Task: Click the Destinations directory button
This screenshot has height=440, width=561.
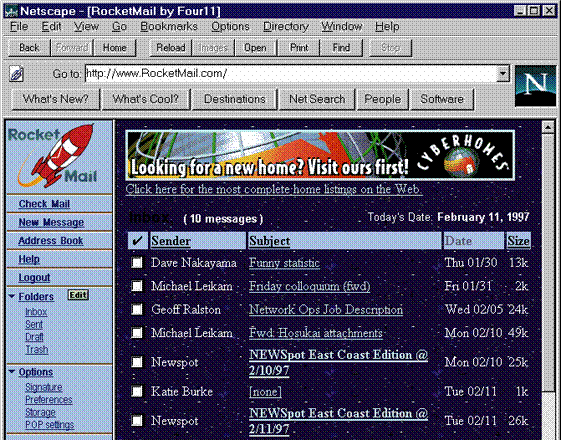Action: pyautogui.click(x=235, y=99)
